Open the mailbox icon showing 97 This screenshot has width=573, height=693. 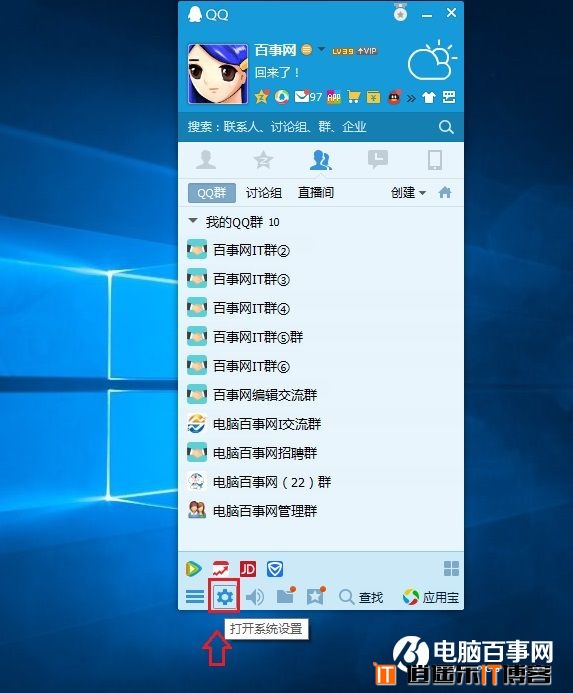click(309, 96)
